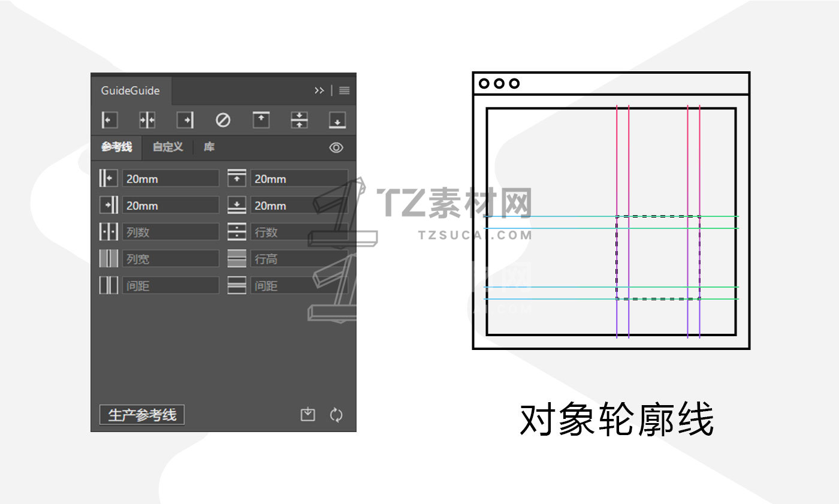Click the 间距 field below 行高
Screen dimensions: 839x504
click(299, 285)
